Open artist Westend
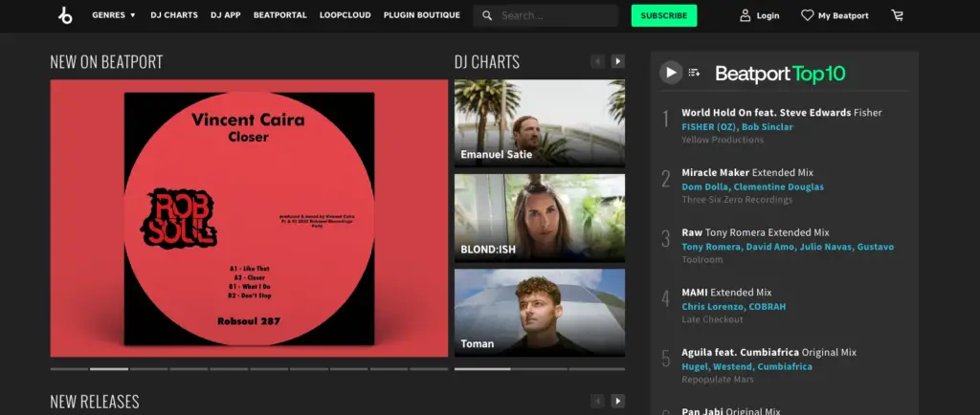980x415 pixels. 732,366
